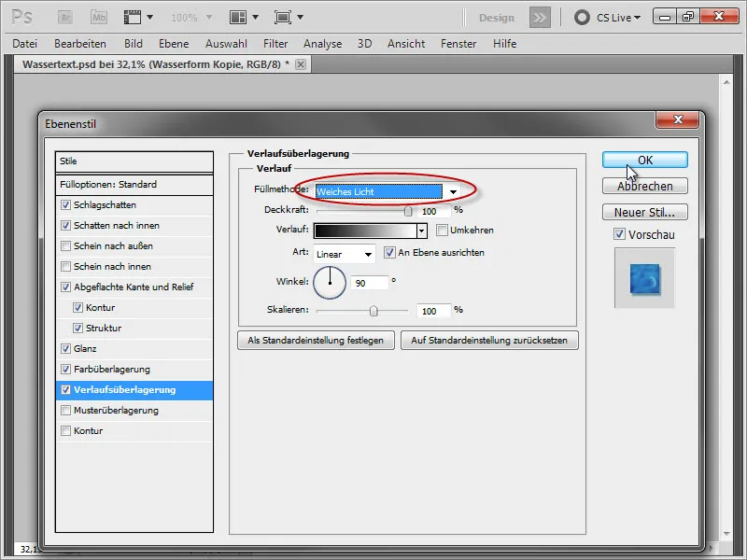This screenshot has width=747, height=560.
Task: Enable Schein nach innen checkbox
Action: point(65,267)
